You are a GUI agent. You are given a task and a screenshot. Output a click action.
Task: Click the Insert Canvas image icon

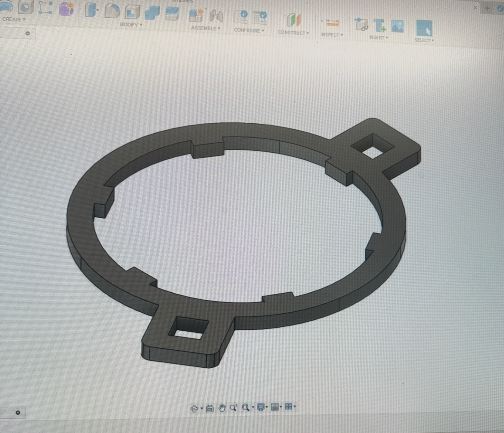click(x=397, y=26)
